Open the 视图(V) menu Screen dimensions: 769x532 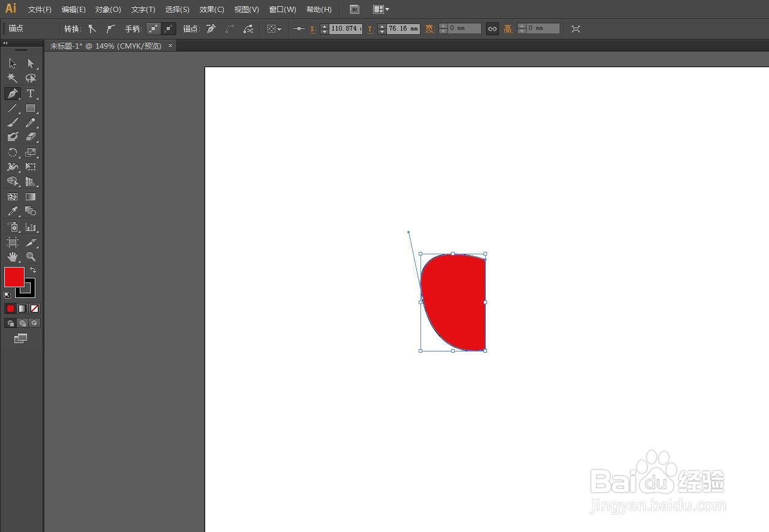[247, 10]
